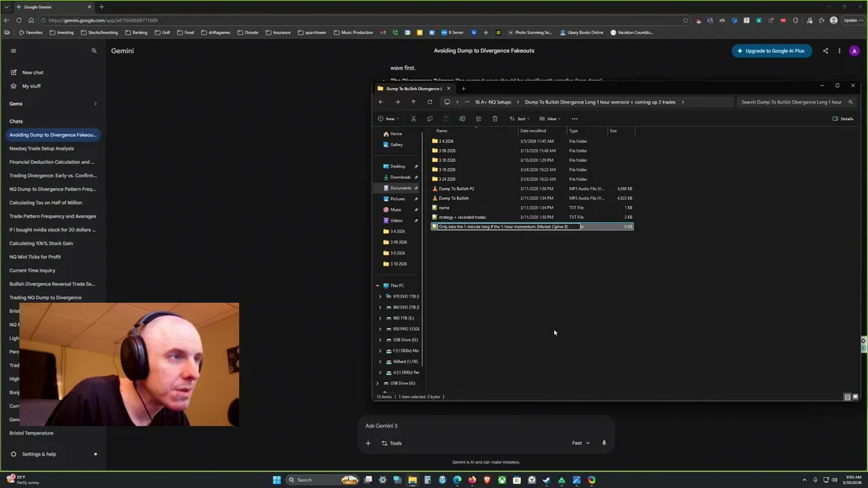Click the Ask Gemini 3 input field
Image resolution: width=868 pixels, height=488 pixels.
pos(485,426)
